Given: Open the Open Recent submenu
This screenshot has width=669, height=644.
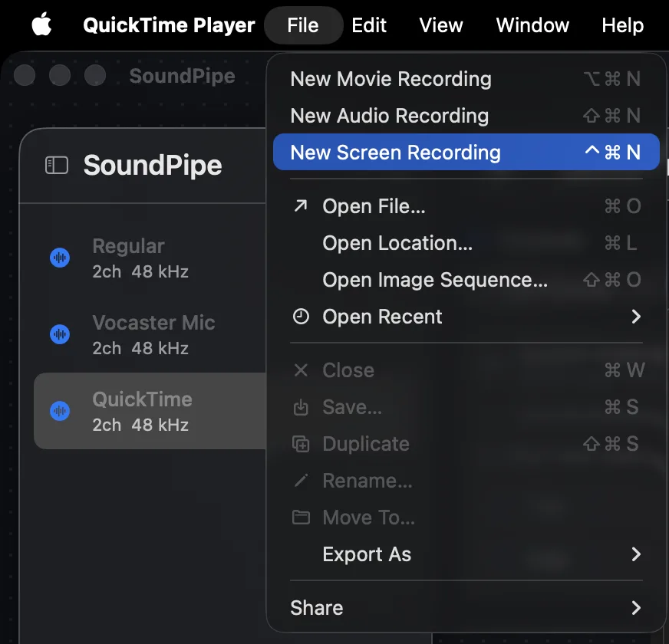Looking at the screenshot, I should click(x=466, y=317).
